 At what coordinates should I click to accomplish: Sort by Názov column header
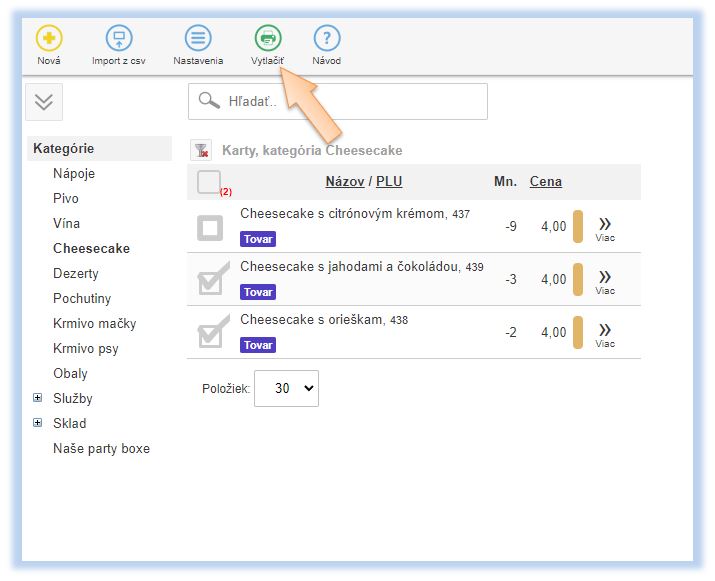pos(344,182)
